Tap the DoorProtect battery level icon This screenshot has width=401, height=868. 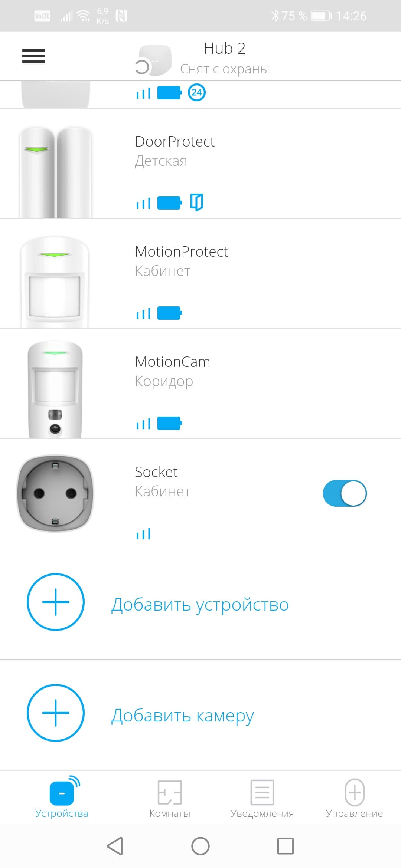pos(170,203)
